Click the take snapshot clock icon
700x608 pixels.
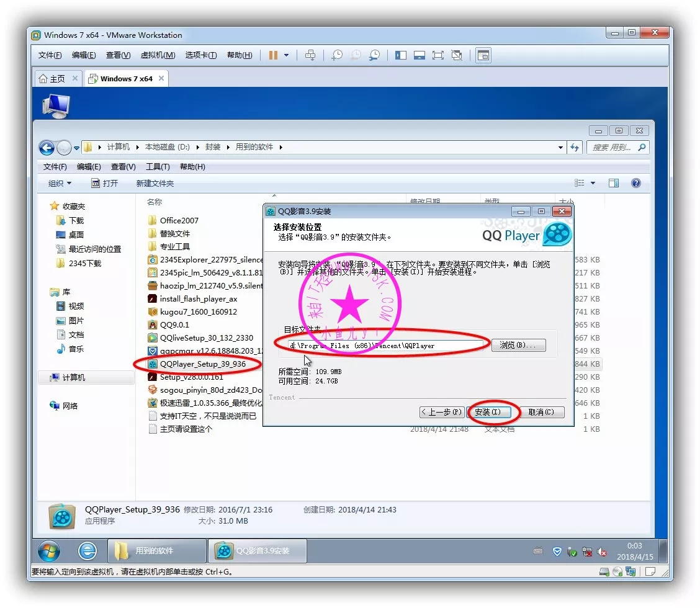[337, 55]
